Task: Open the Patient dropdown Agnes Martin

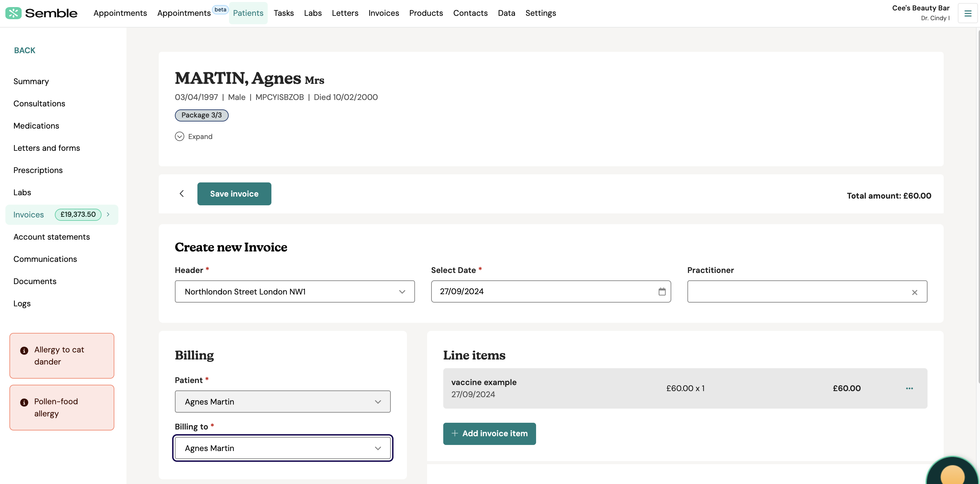Action: [282, 401]
